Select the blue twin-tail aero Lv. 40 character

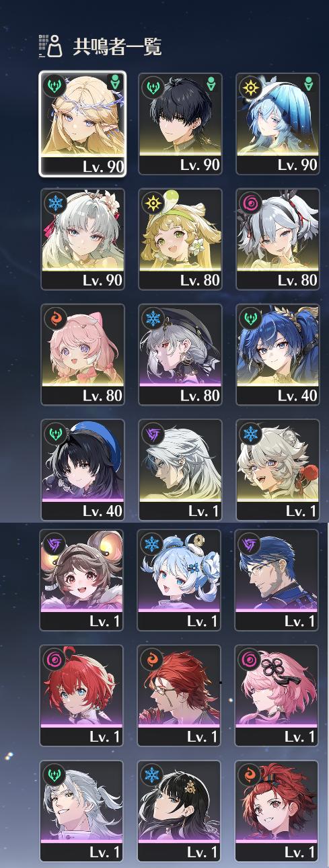[x=277, y=355]
